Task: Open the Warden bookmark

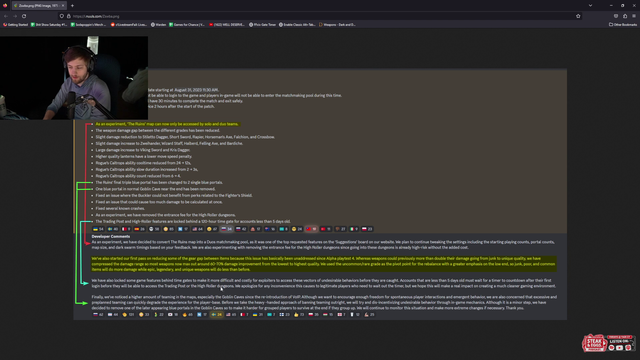Action: pos(158,24)
